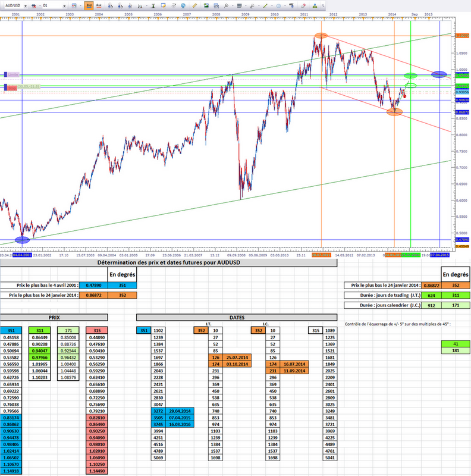
Task: Toggle the Ask price display
Action: click(99, 5)
